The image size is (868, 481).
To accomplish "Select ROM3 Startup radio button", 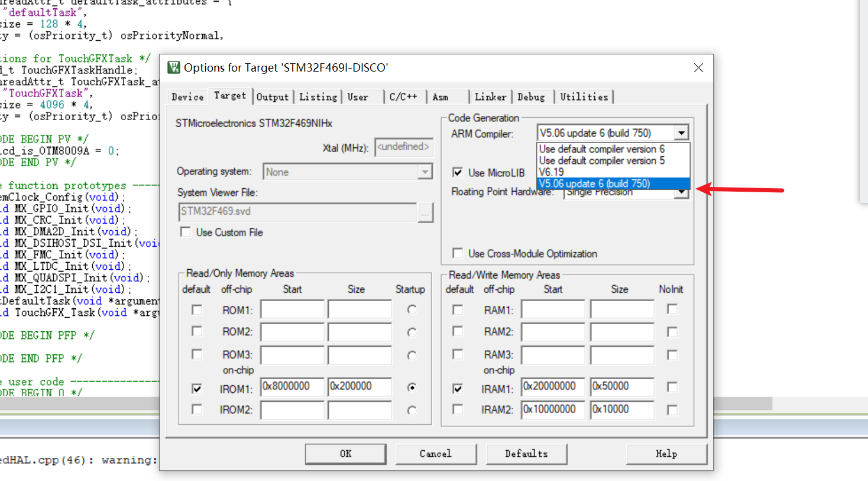I will point(412,355).
